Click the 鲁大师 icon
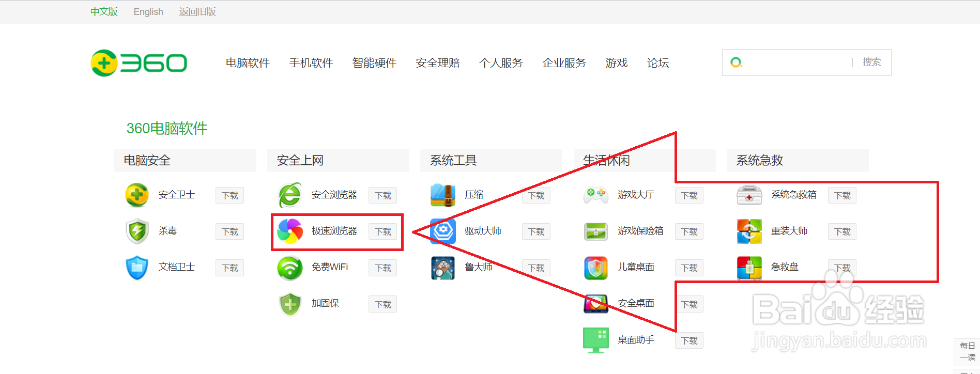Viewport: 980px width, 374px height. (443, 268)
